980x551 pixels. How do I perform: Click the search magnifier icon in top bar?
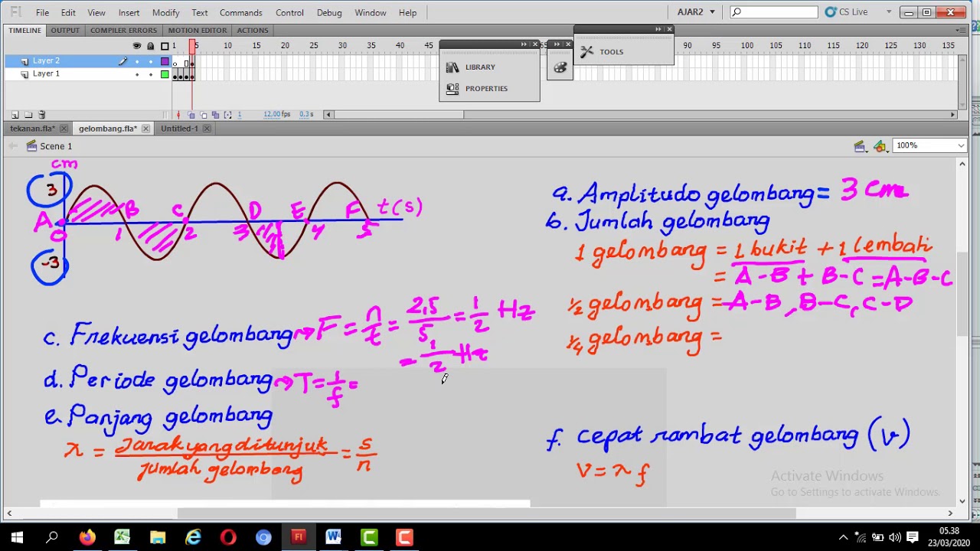tap(737, 12)
